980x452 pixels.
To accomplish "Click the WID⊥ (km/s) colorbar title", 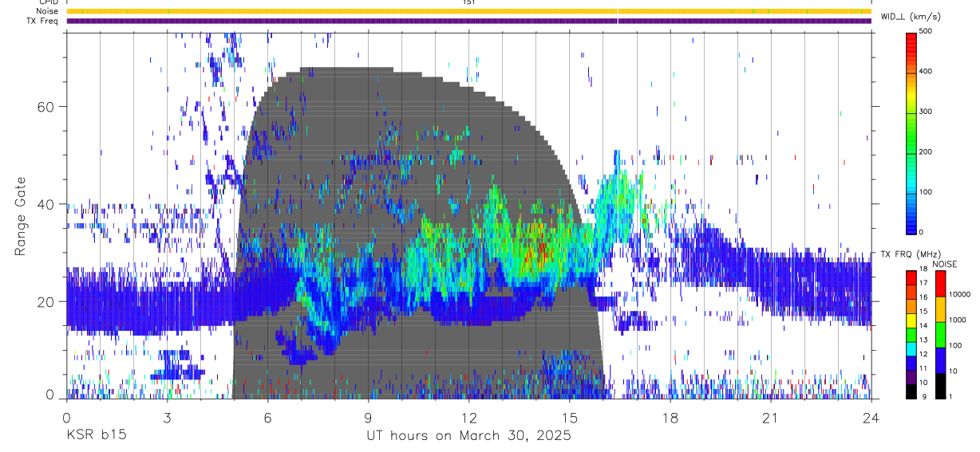I will 911,16.
